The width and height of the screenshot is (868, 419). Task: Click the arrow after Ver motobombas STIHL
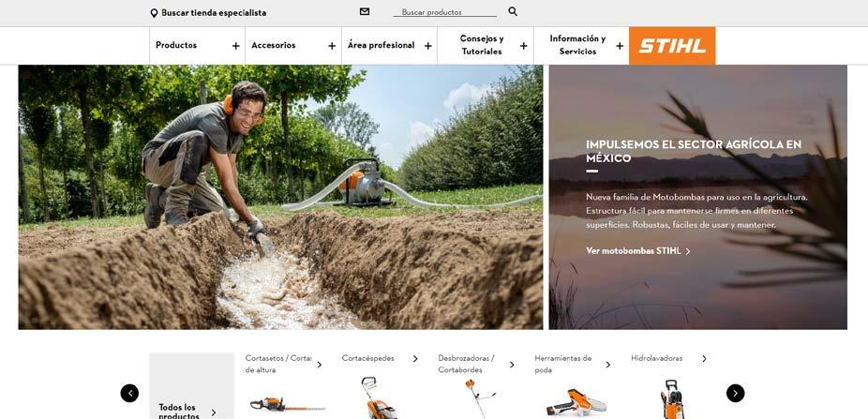coord(688,251)
